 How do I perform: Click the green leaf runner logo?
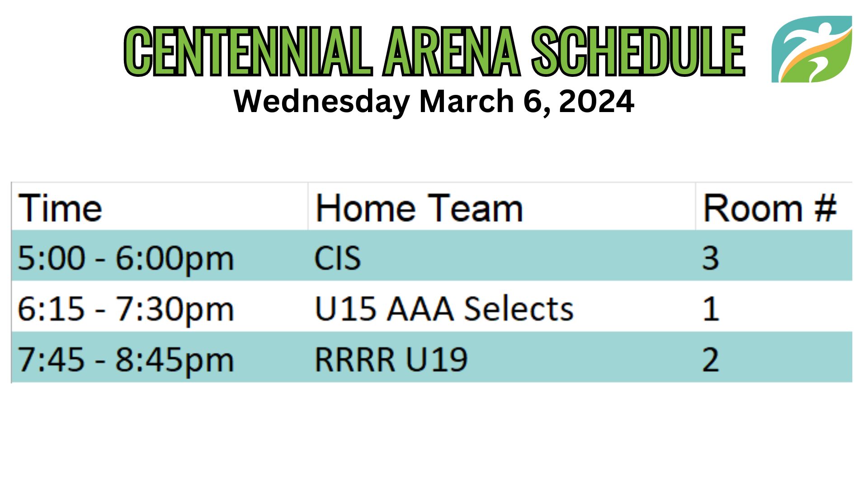coord(812,49)
